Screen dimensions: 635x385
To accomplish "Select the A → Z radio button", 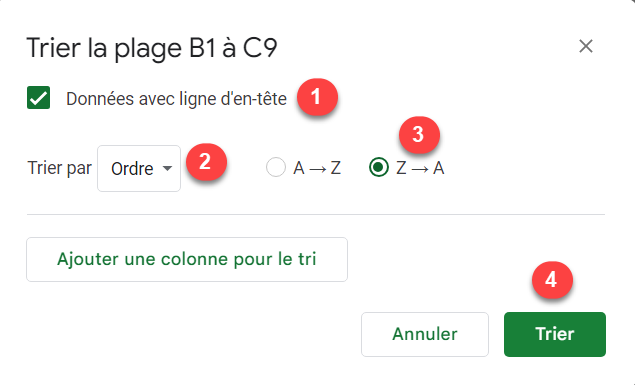I will coord(276,167).
